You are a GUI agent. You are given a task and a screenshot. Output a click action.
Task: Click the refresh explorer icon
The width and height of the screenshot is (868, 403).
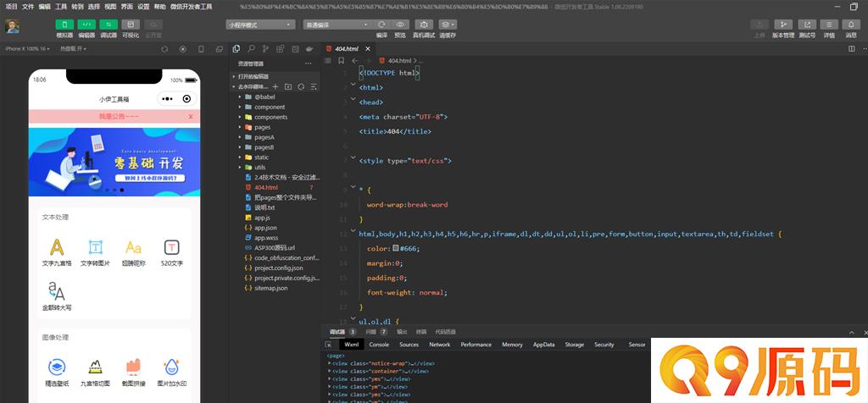tap(301, 87)
